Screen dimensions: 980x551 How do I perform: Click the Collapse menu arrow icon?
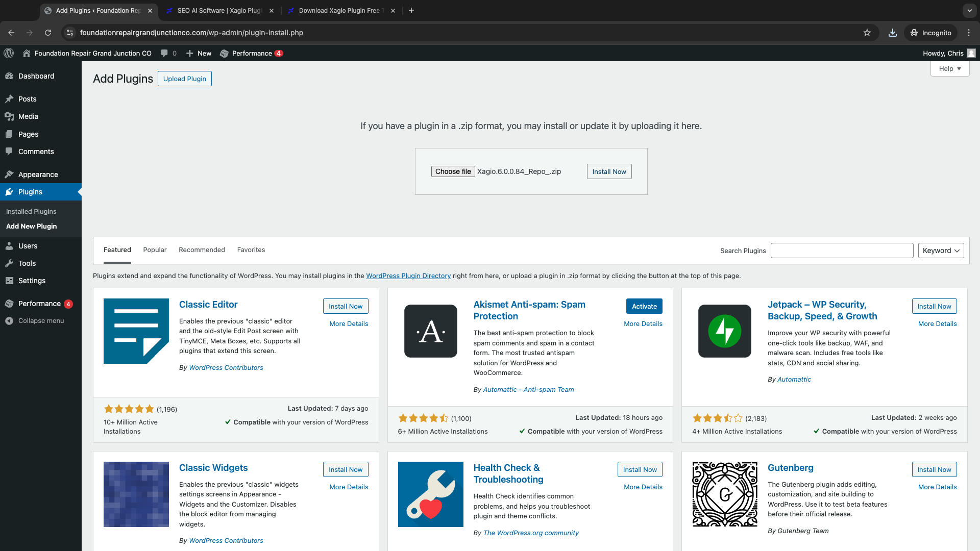point(9,321)
